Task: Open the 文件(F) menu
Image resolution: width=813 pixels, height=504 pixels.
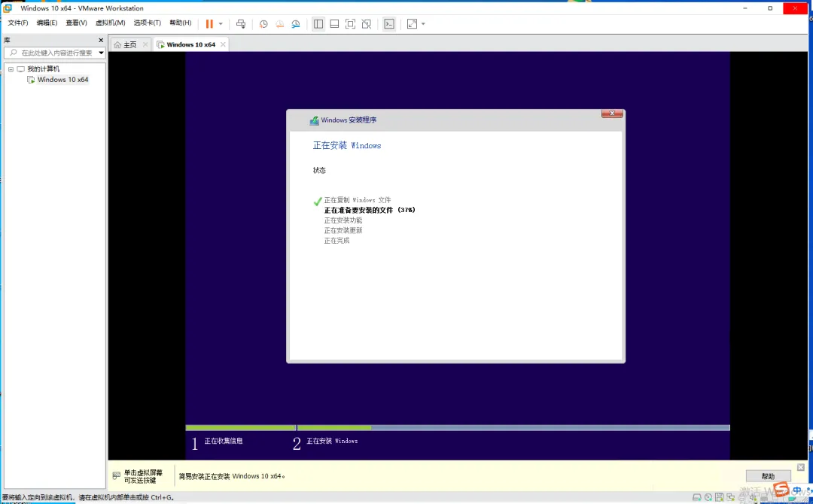Action: (x=17, y=23)
